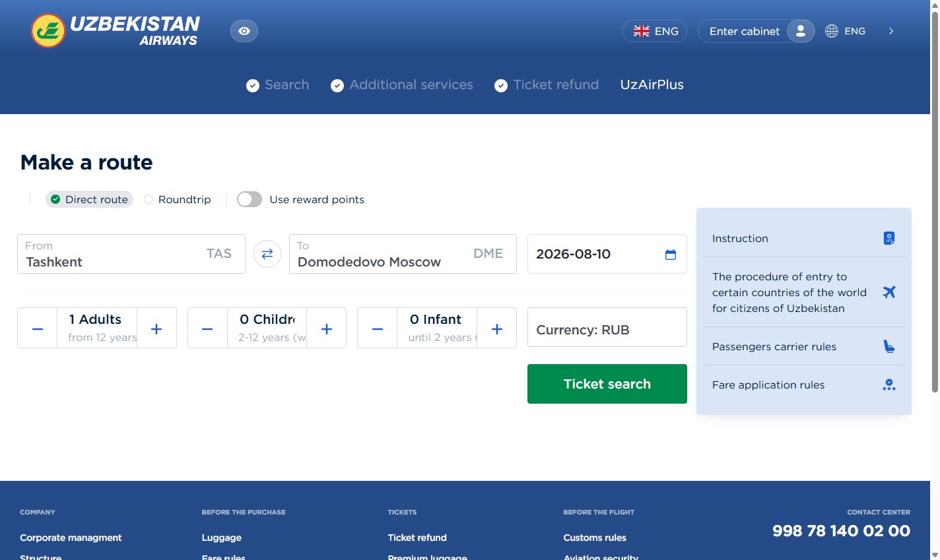The width and height of the screenshot is (940, 560).
Task: Open the calendar date picker icon
Action: [671, 255]
